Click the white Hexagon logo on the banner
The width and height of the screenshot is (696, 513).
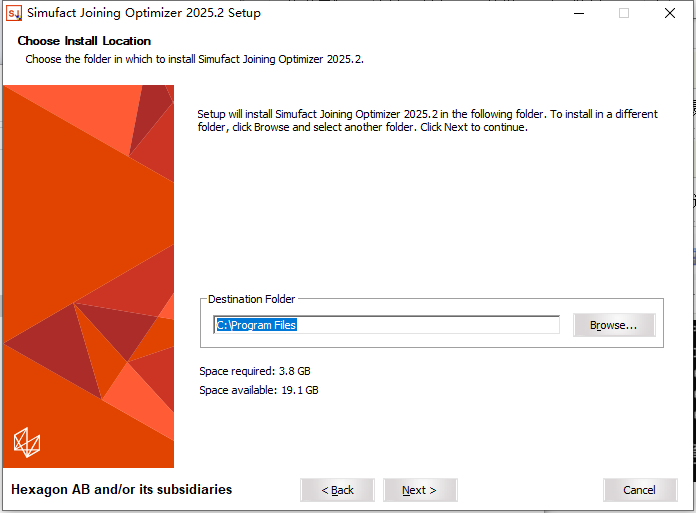pos(27,441)
